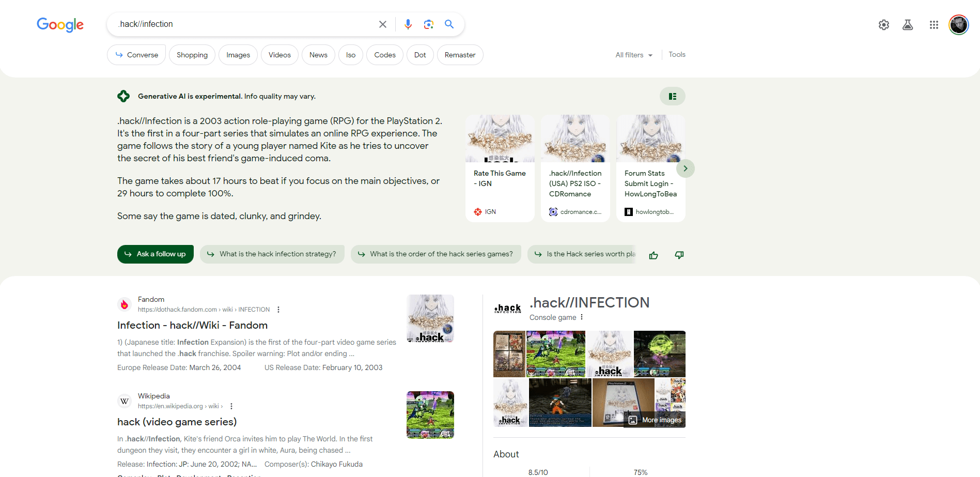
Task: Open the Google apps grid
Action: [934, 24]
